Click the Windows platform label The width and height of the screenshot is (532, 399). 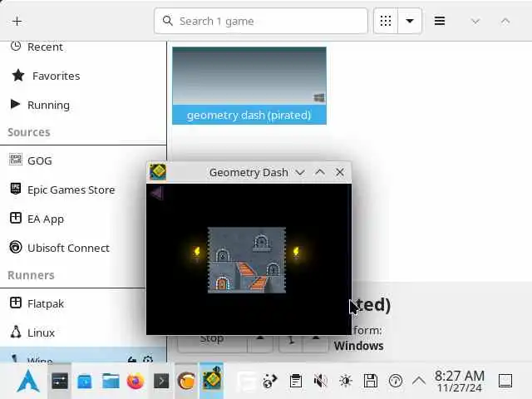358,346
